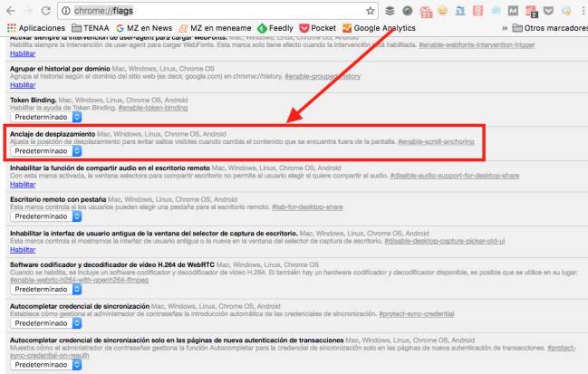Open Anclaje de desplazamiento Predeterminado dropdown
The width and height of the screenshot is (588, 374).
click(x=45, y=151)
